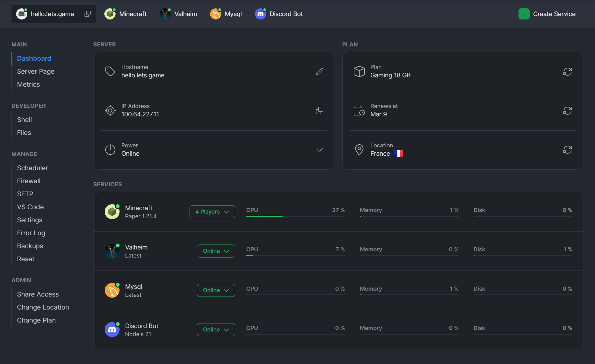Open the 4 Players dropdown for Minecraft
The width and height of the screenshot is (595, 364).
[212, 212]
